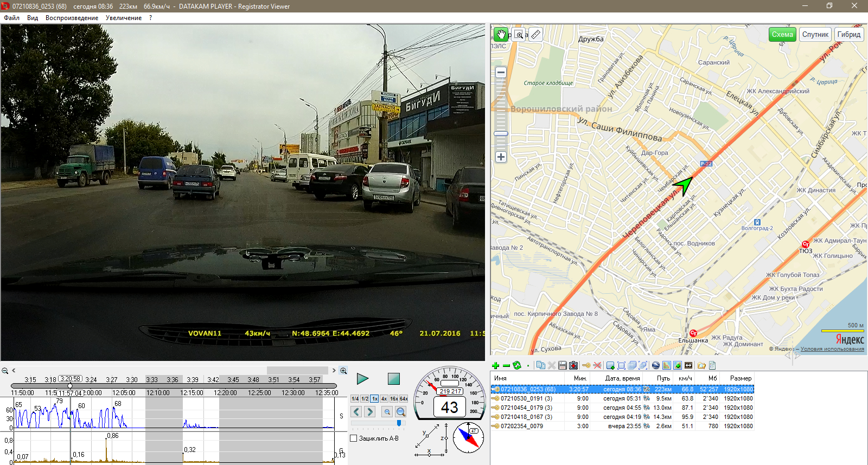Set playback speed to 4x

pyautogui.click(x=384, y=399)
